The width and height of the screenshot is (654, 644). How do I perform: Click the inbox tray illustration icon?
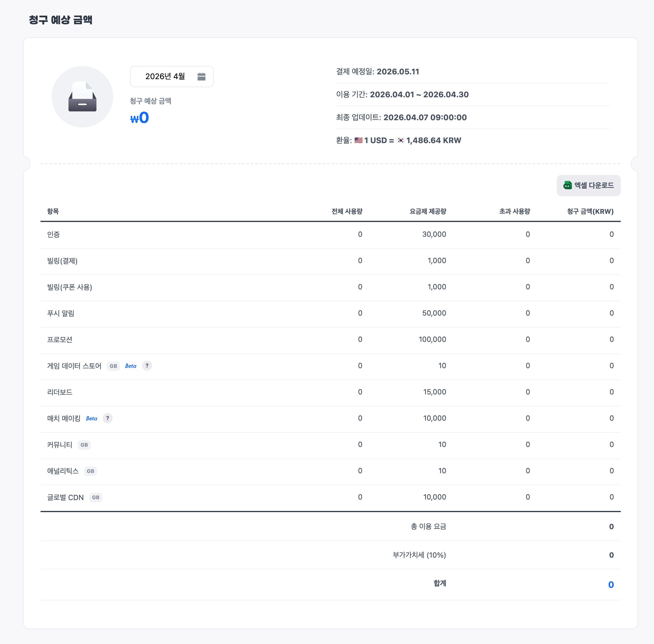coord(82,97)
